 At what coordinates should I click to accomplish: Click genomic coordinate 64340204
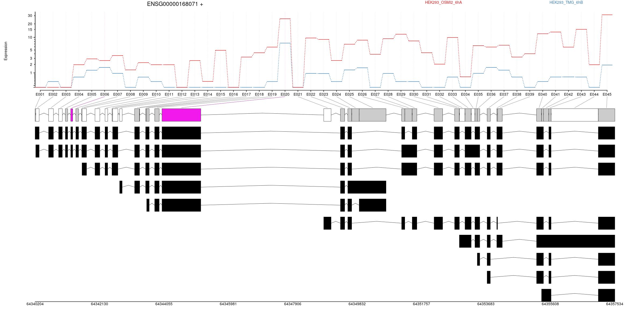click(35, 304)
